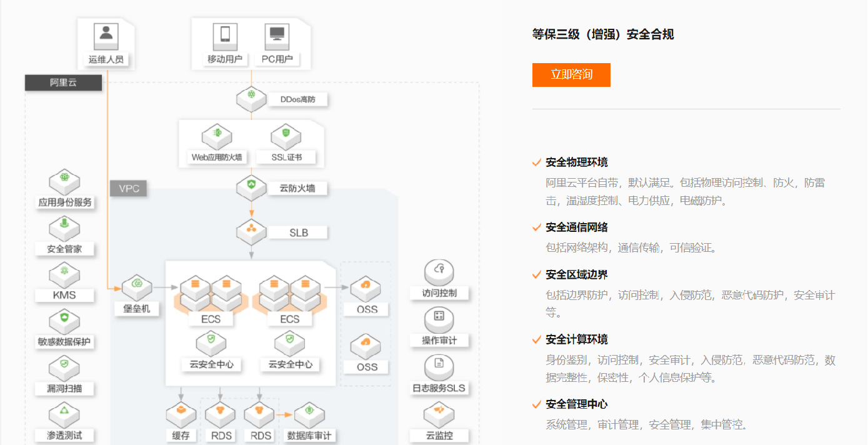Click the 安全管家 icon
Screen dimensions: 868x445
coord(64,228)
